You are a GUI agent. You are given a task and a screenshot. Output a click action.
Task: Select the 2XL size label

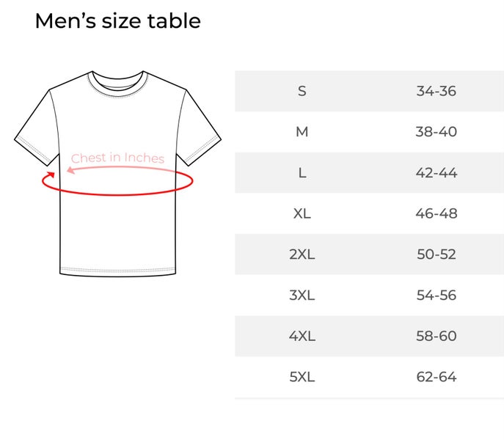302,254
